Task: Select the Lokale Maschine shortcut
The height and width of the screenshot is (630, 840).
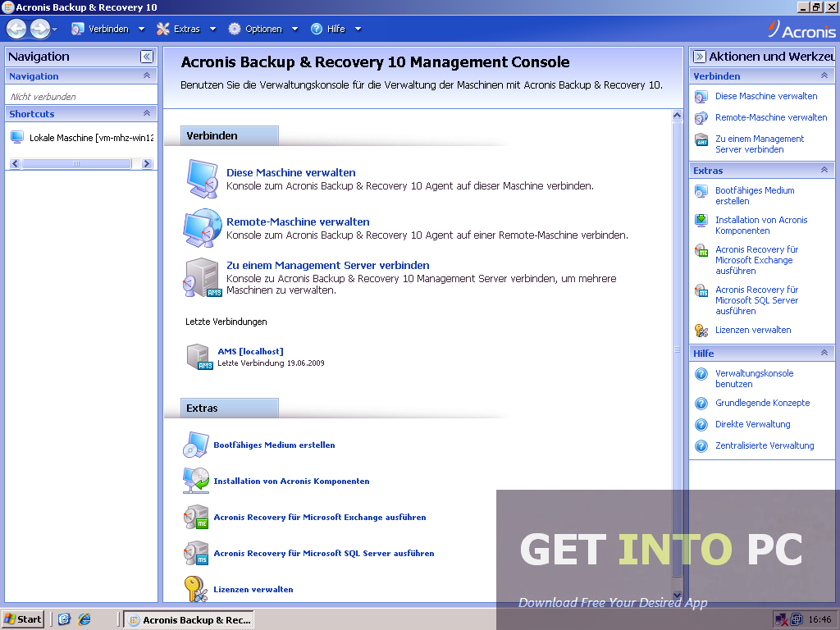Action: (x=82, y=138)
